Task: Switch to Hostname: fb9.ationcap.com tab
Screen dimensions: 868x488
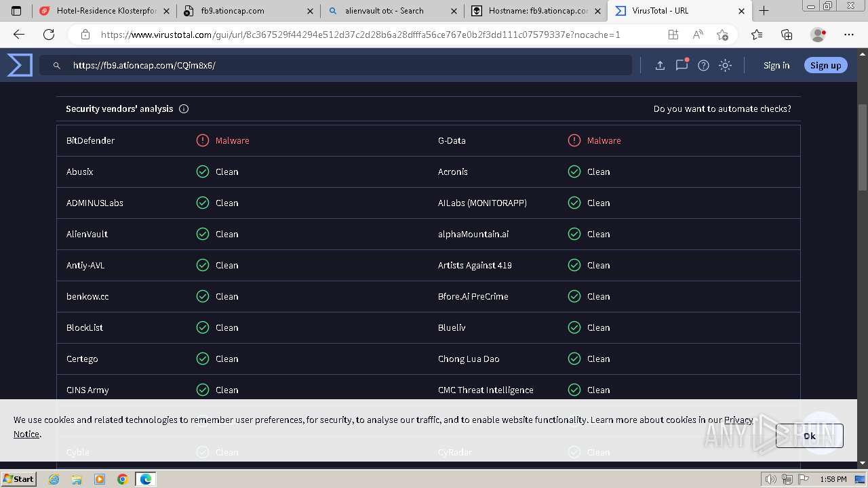Action: (x=536, y=11)
